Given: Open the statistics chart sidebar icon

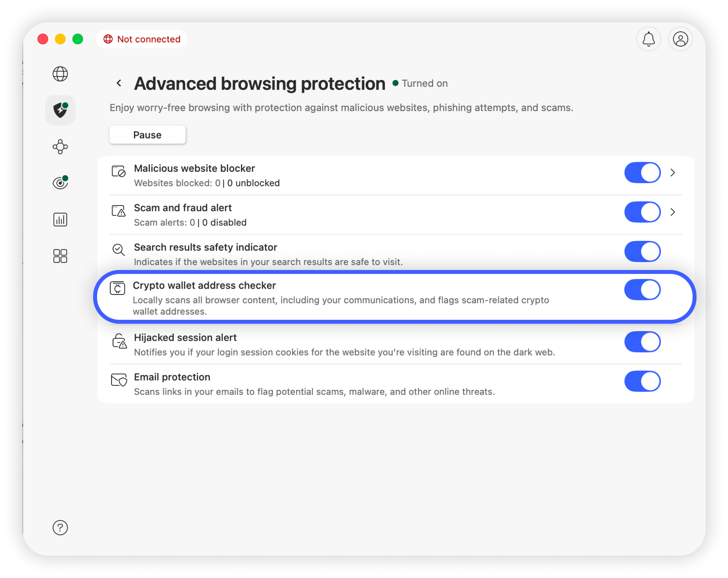Looking at the screenshot, I should 60,220.
